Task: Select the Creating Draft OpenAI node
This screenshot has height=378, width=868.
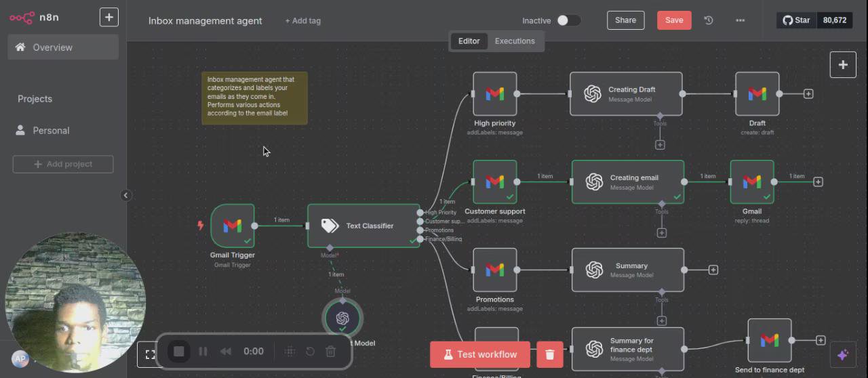Action: tap(626, 93)
